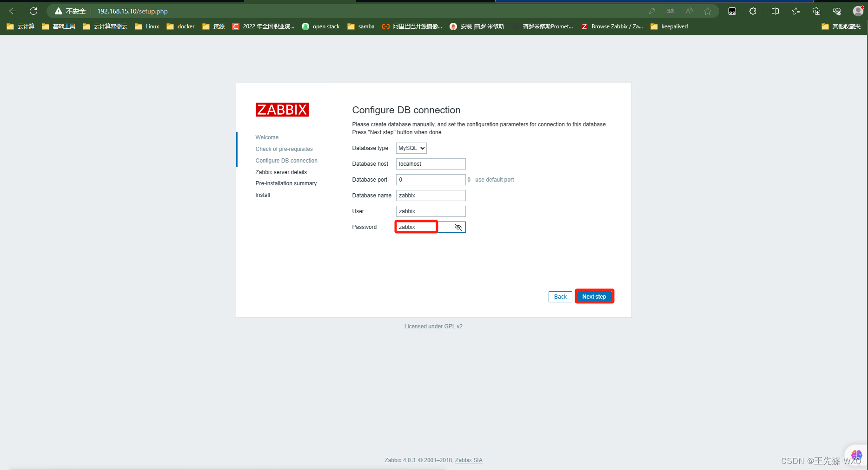Image resolution: width=868 pixels, height=470 pixels.
Task: Open the read aloud icon
Action: (689, 11)
